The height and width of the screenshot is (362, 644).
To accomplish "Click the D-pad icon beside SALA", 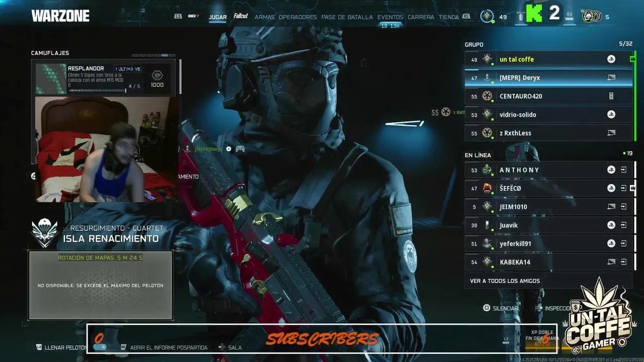I will click(221, 347).
